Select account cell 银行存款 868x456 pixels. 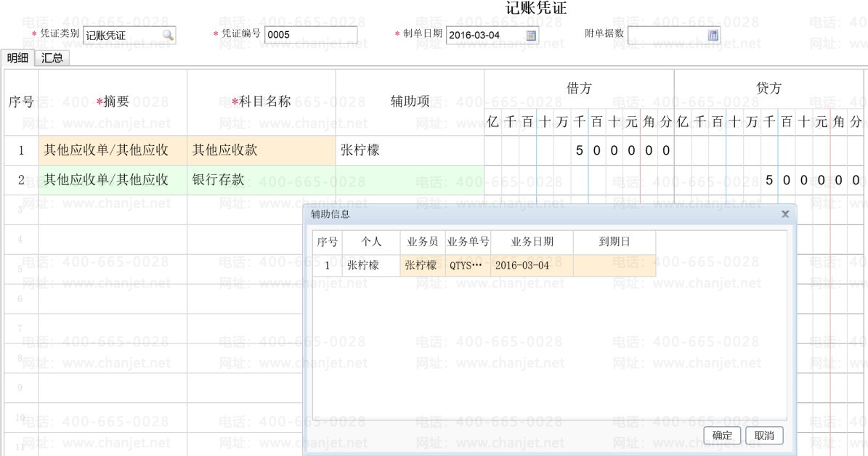[261, 180]
